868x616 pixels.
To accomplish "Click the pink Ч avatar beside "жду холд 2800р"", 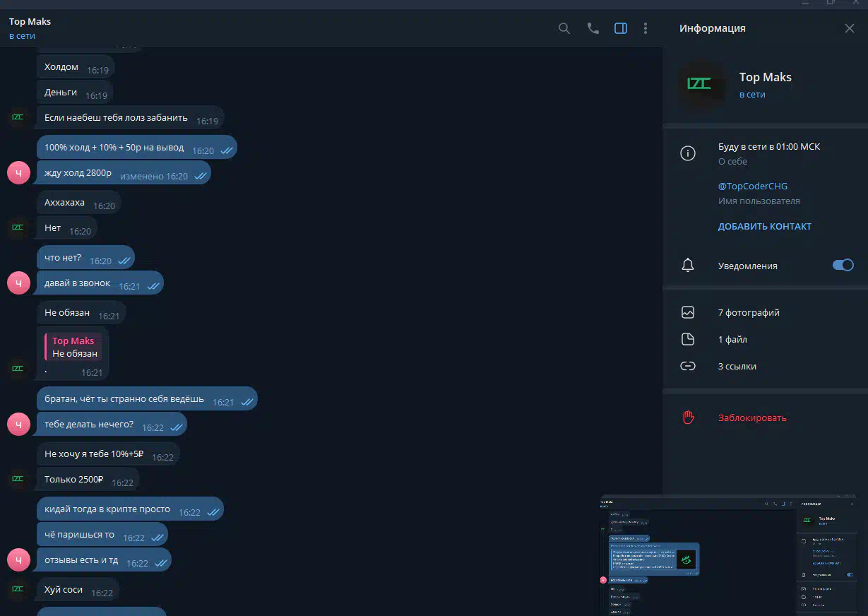I will pyautogui.click(x=18, y=172).
